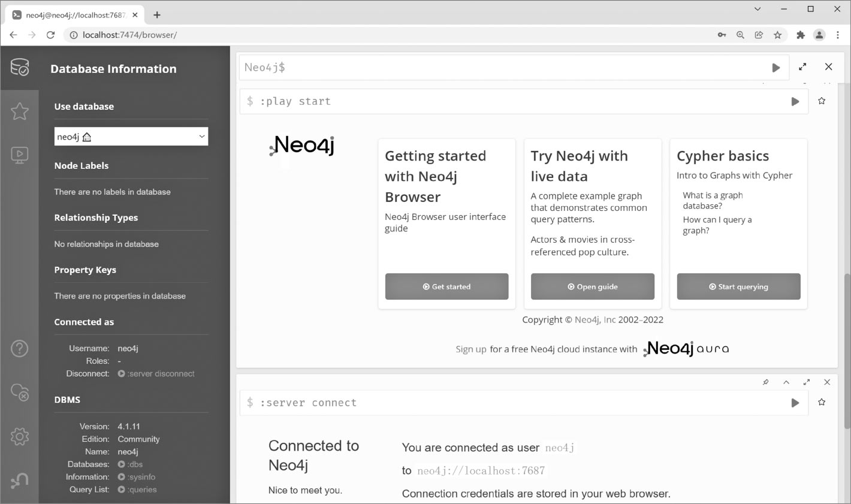The height and width of the screenshot is (504, 851).
Task: Open the cloud sync status icon
Action: point(20,392)
